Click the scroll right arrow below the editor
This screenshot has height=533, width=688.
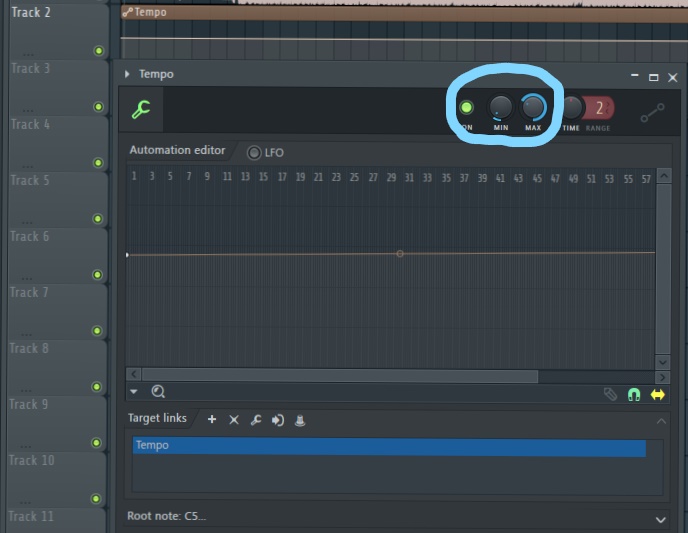click(x=662, y=377)
